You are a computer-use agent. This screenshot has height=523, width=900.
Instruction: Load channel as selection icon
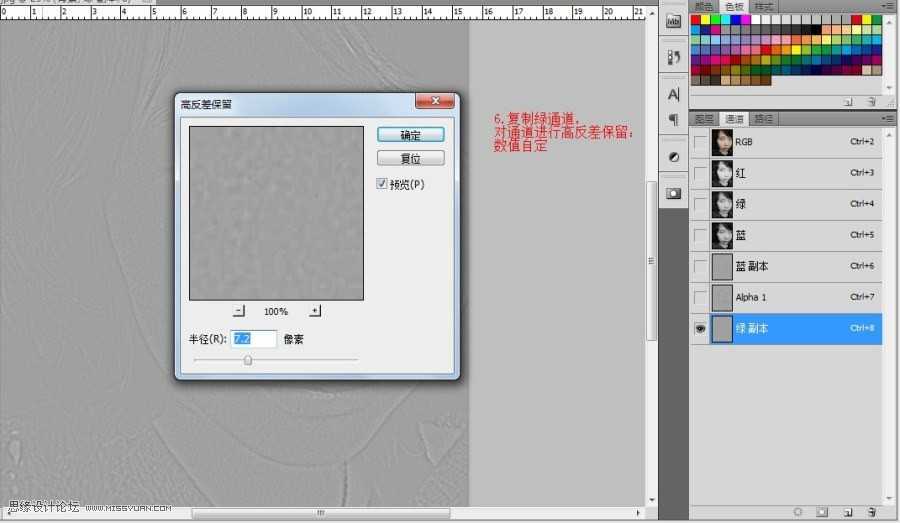[x=798, y=512]
